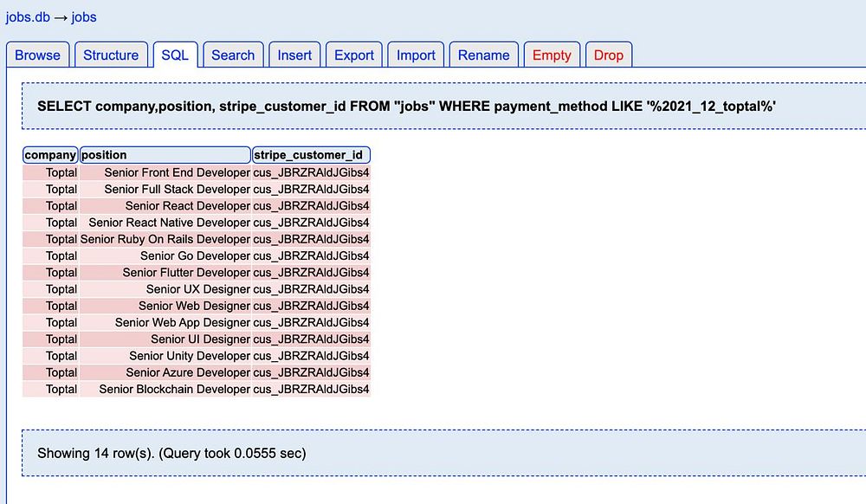Image resolution: width=866 pixels, height=504 pixels.
Task: Select the Senior React Developer cell
Action: (x=165, y=206)
